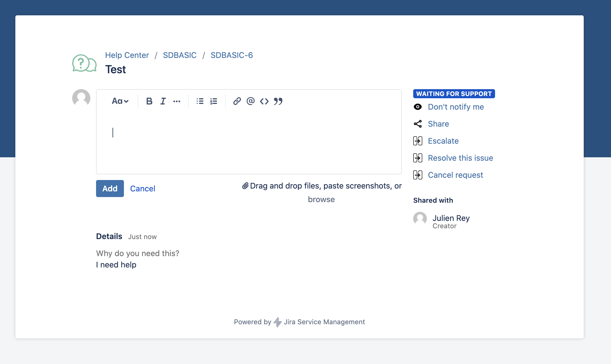Insert a bullet list
Viewport: 611px width, 364px height.
coord(200,101)
